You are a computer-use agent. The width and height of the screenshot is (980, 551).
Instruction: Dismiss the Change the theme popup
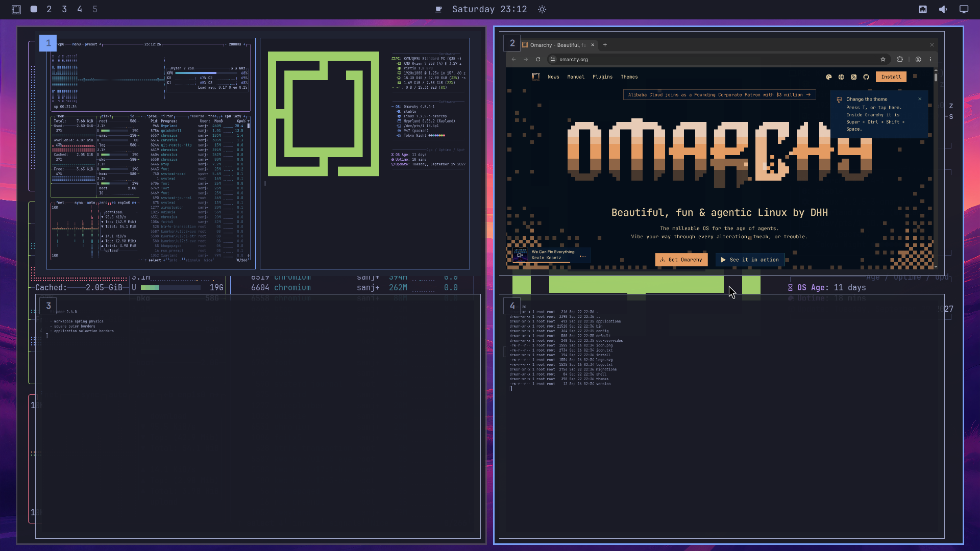920,99
